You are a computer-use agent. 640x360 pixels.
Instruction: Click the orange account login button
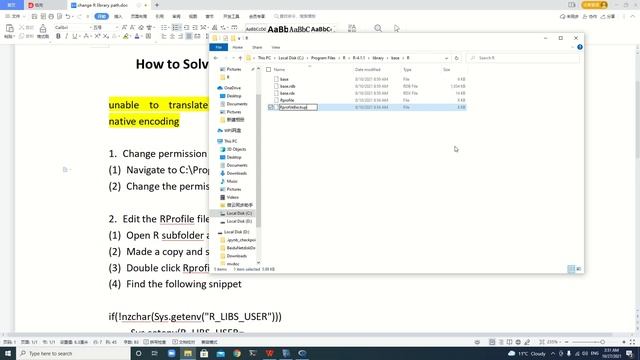click(x=595, y=5)
